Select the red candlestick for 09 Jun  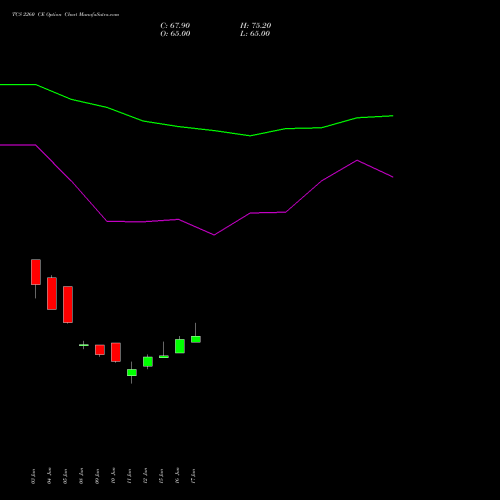(100, 350)
